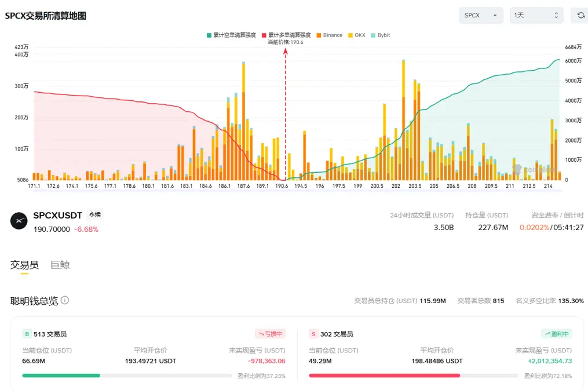Click the 名义多空比率 value 135.30%
The height and width of the screenshot is (390, 588).
tap(571, 301)
